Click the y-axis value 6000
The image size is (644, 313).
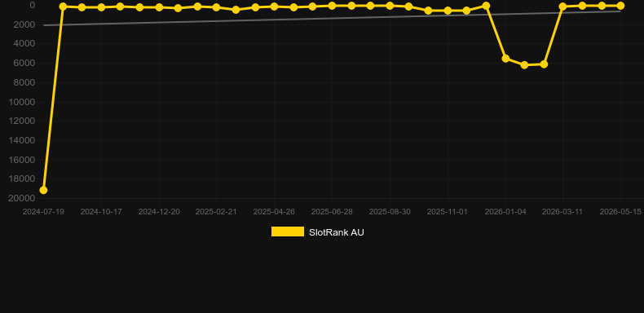tap(24, 63)
